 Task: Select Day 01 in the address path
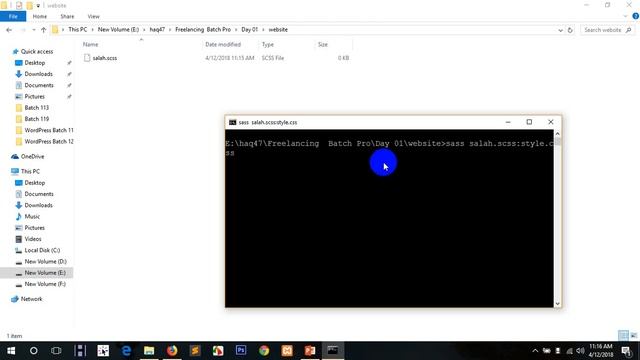tap(249, 30)
